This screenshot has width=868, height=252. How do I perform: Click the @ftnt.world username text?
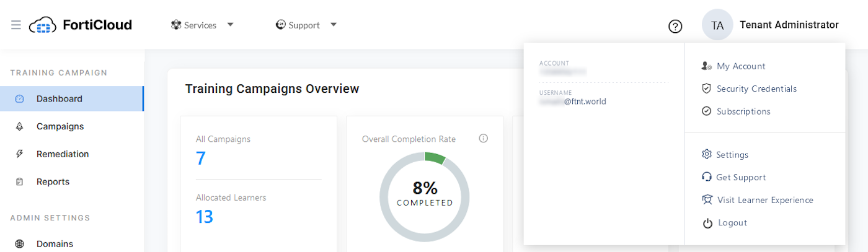[585, 101]
